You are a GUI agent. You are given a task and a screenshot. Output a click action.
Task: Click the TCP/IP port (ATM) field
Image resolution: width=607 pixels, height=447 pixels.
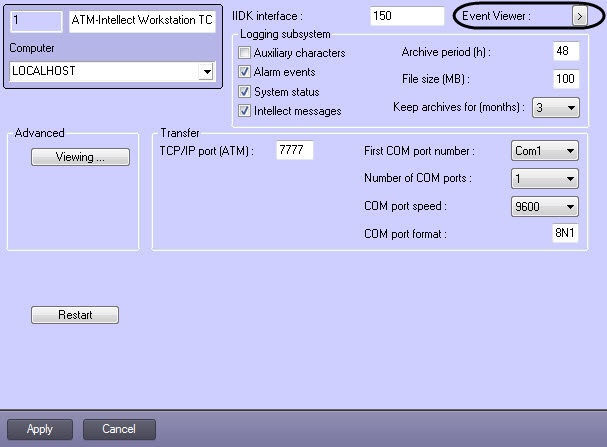pyautogui.click(x=294, y=150)
